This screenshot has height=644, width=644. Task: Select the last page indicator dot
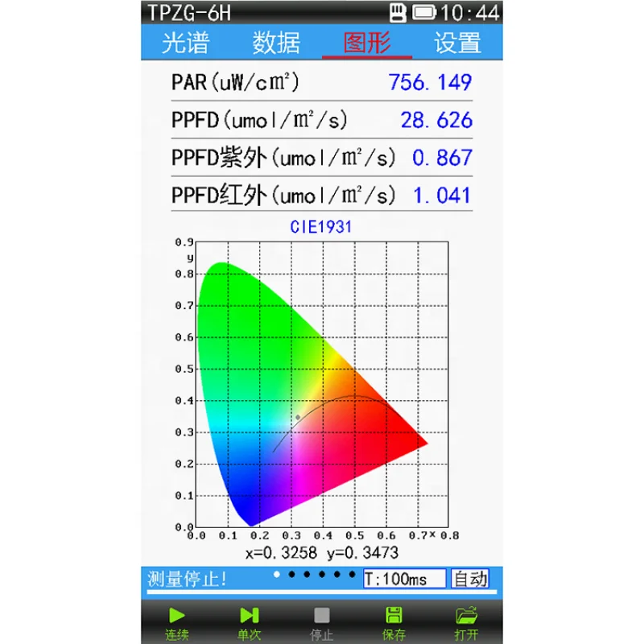point(352,574)
